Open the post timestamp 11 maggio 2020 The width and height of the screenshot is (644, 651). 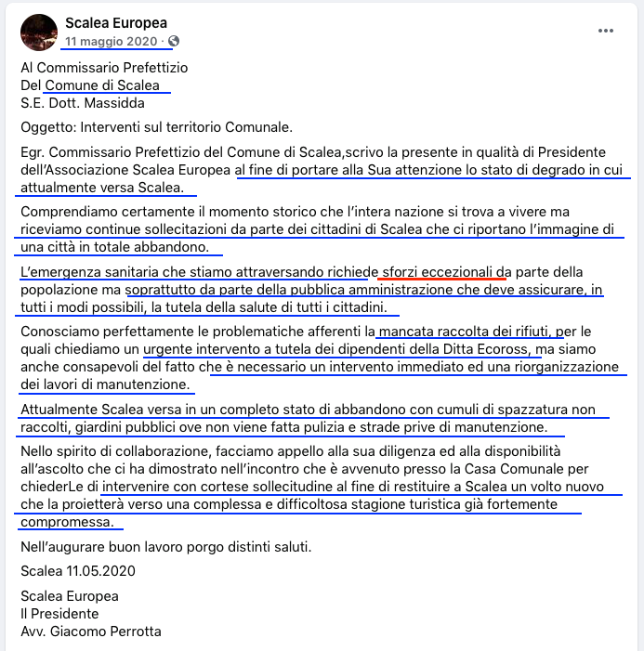[x=112, y=42]
